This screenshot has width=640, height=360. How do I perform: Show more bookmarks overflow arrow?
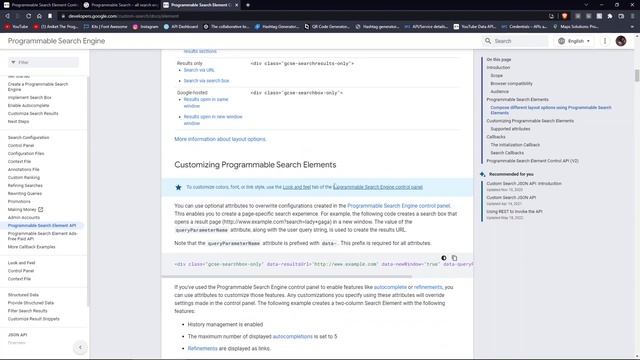click(632, 27)
